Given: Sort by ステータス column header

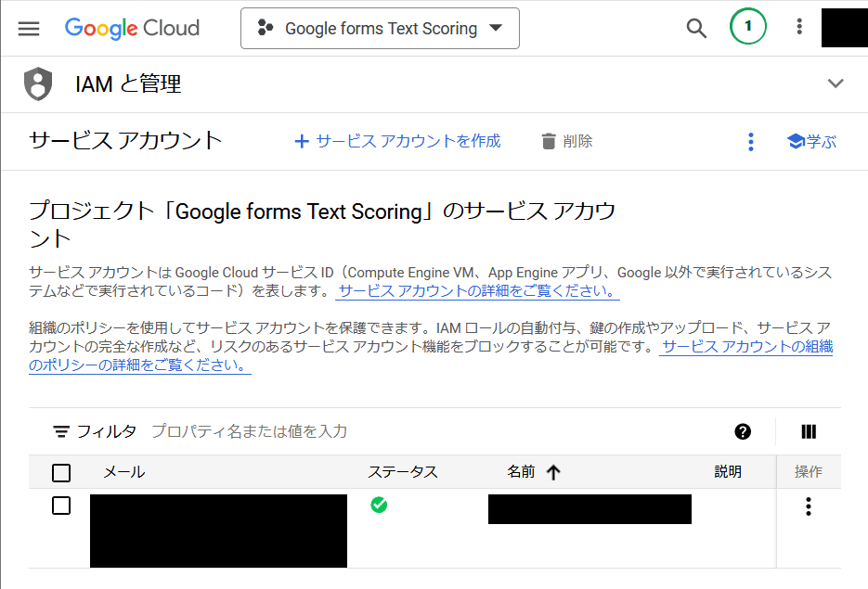Looking at the screenshot, I should pos(403,472).
